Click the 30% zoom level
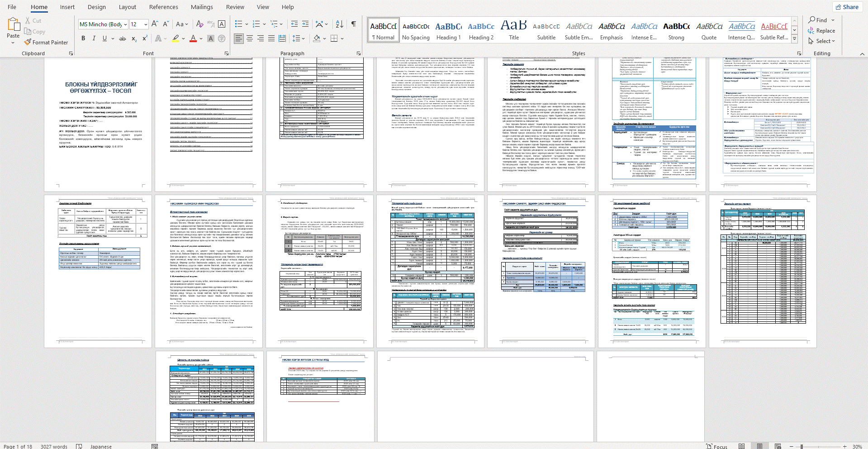This screenshot has height=449, width=868. tap(857, 446)
